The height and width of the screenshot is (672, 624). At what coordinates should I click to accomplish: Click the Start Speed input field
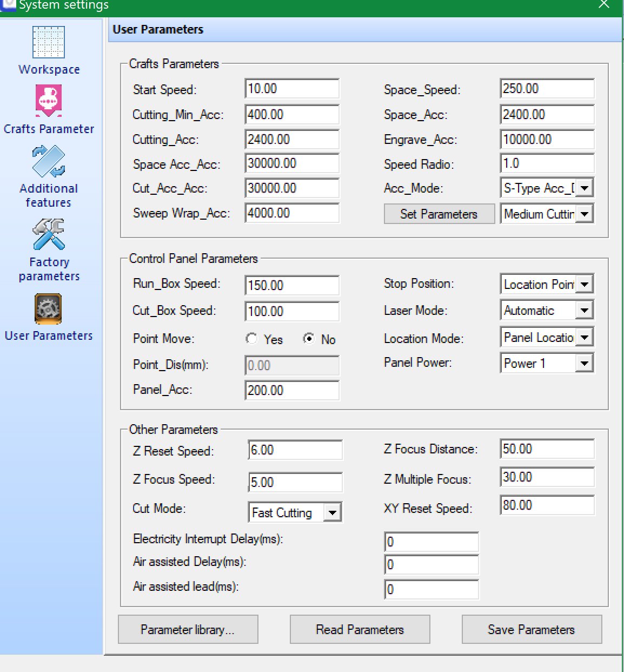(292, 89)
